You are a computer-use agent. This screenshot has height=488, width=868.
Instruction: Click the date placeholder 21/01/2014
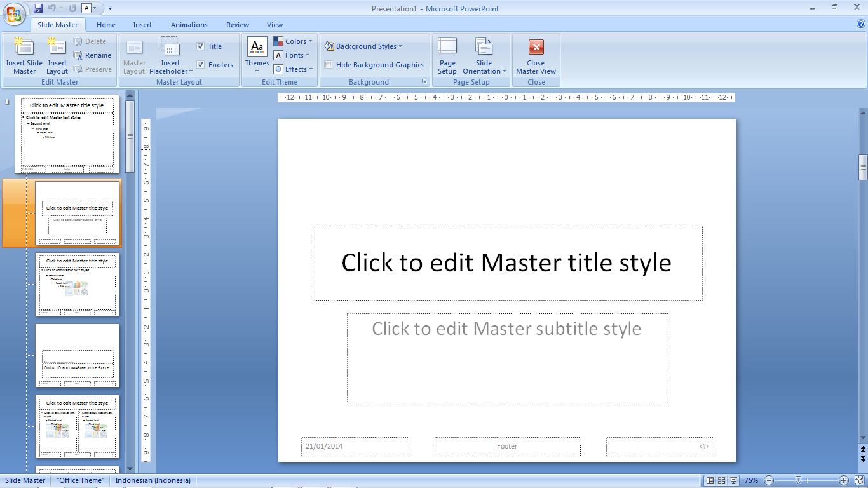tap(355, 446)
